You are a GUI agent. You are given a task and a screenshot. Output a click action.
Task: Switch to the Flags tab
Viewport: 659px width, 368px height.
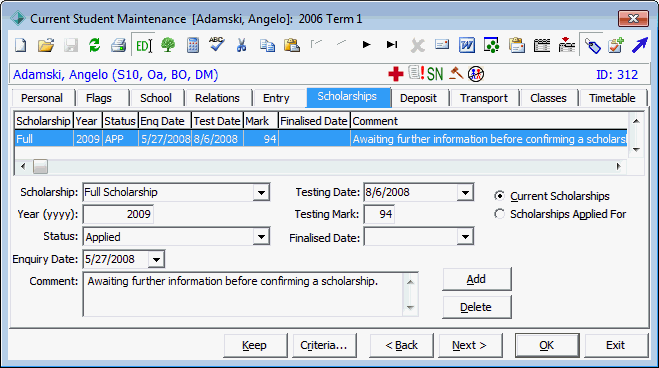(x=99, y=98)
